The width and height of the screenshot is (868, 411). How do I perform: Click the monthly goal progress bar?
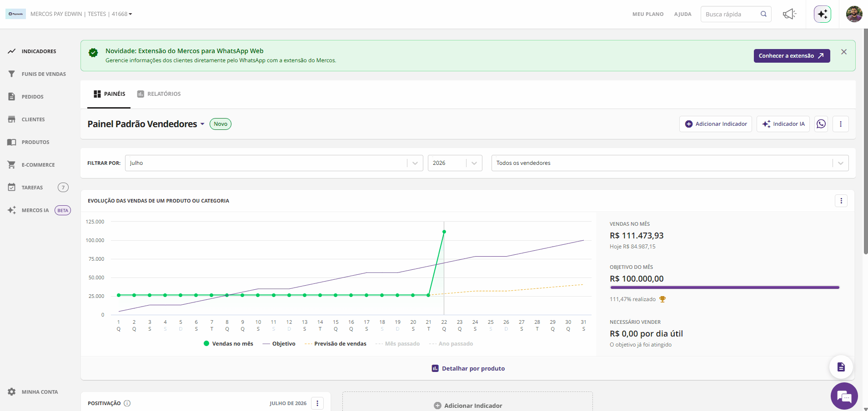(x=724, y=287)
